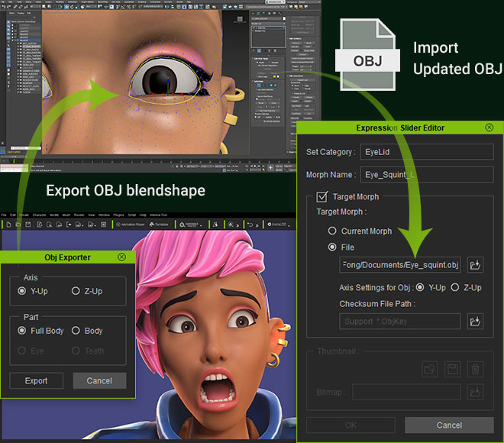Set Axis Settings for Obj to Z-Up
The image size is (504, 443).
coord(455,287)
